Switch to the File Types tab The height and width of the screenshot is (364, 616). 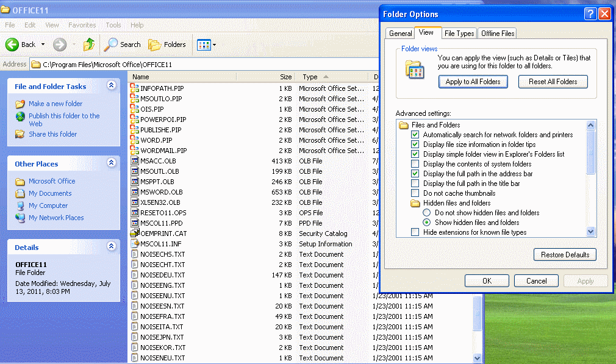pyautogui.click(x=459, y=33)
